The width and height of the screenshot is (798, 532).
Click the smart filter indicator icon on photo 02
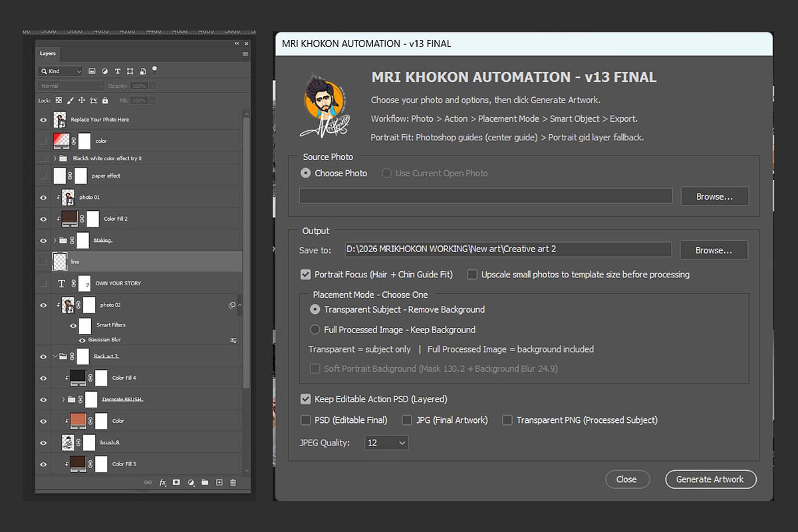(x=232, y=305)
